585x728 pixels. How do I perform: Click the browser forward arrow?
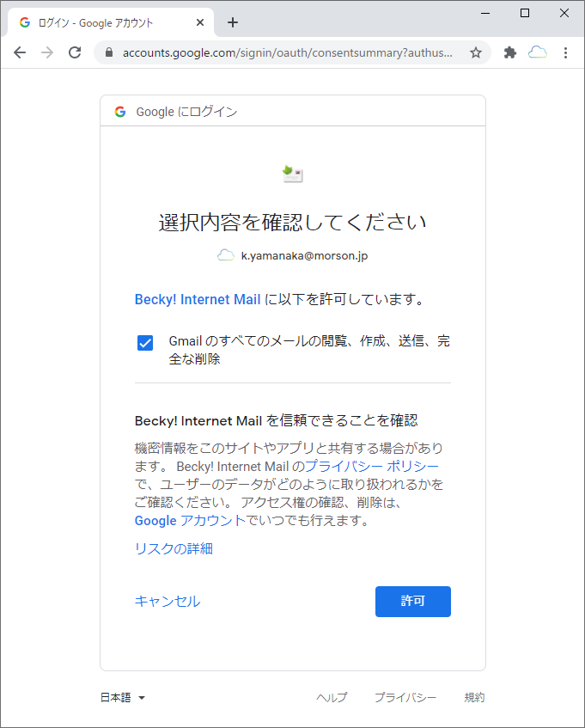tap(47, 52)
